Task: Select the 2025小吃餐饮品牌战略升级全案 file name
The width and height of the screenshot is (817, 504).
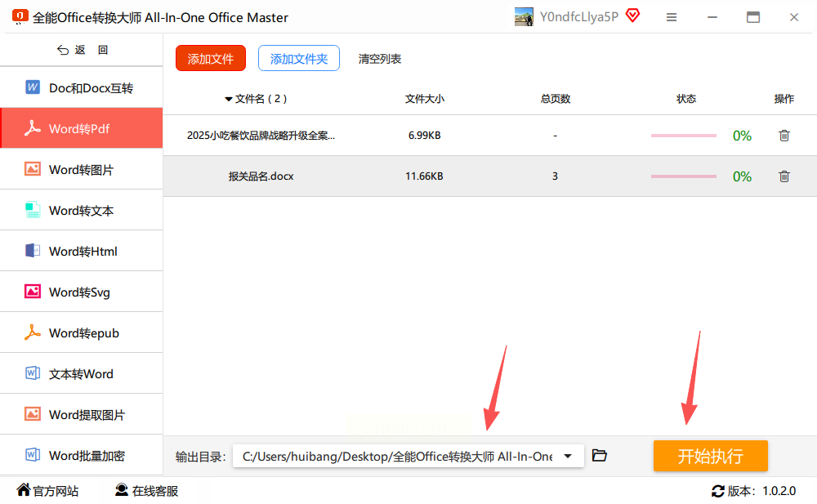Action: [261, 136]
